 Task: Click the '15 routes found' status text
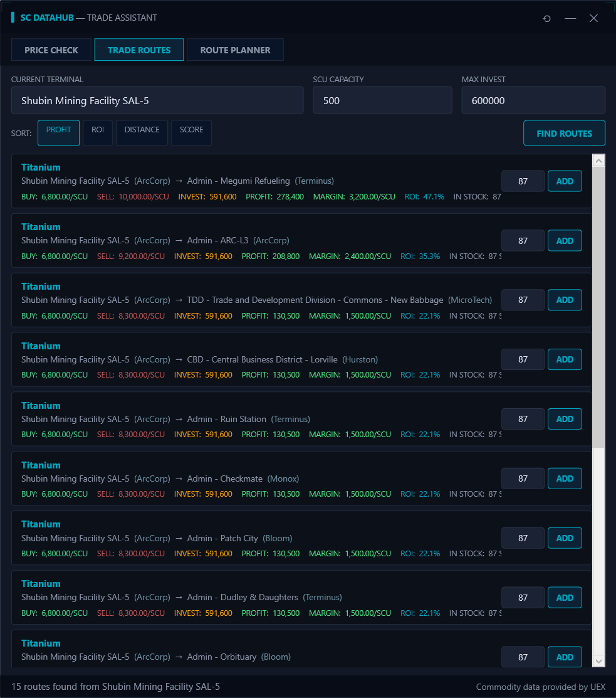(x=116, y=687)
